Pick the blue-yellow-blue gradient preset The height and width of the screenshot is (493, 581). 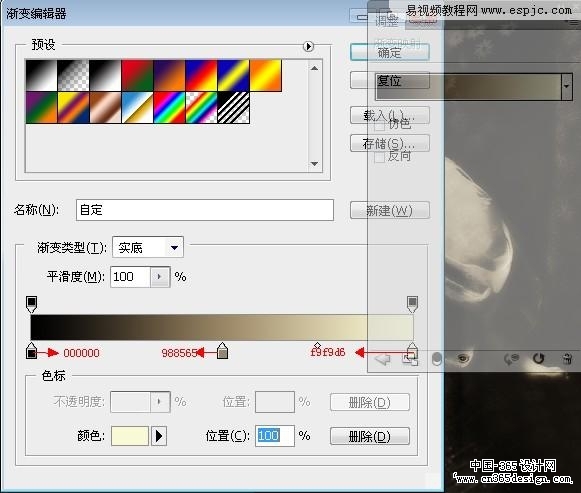[x=233, y=75]
